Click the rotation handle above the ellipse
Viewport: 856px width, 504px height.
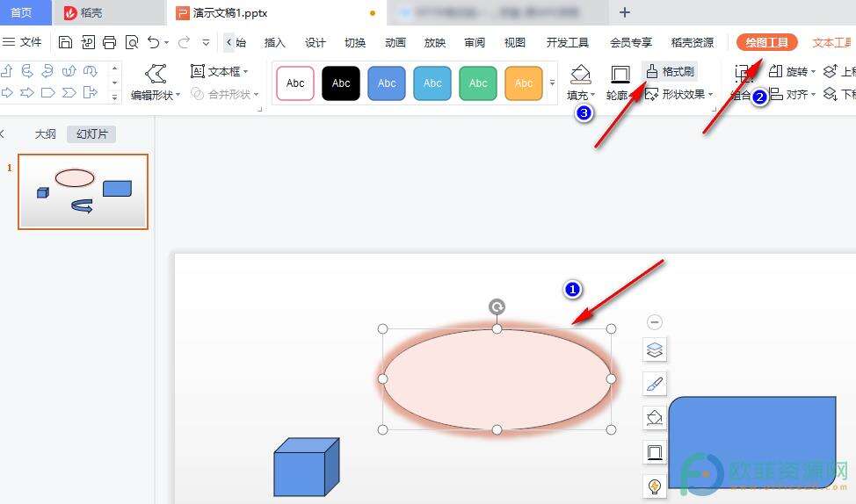click(497, 307)
